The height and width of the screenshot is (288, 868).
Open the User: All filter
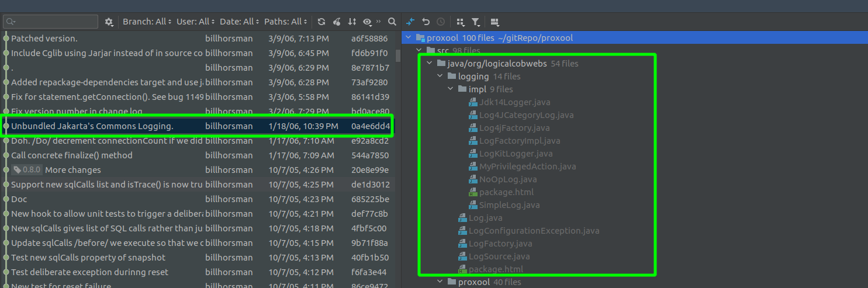(196, 22)
